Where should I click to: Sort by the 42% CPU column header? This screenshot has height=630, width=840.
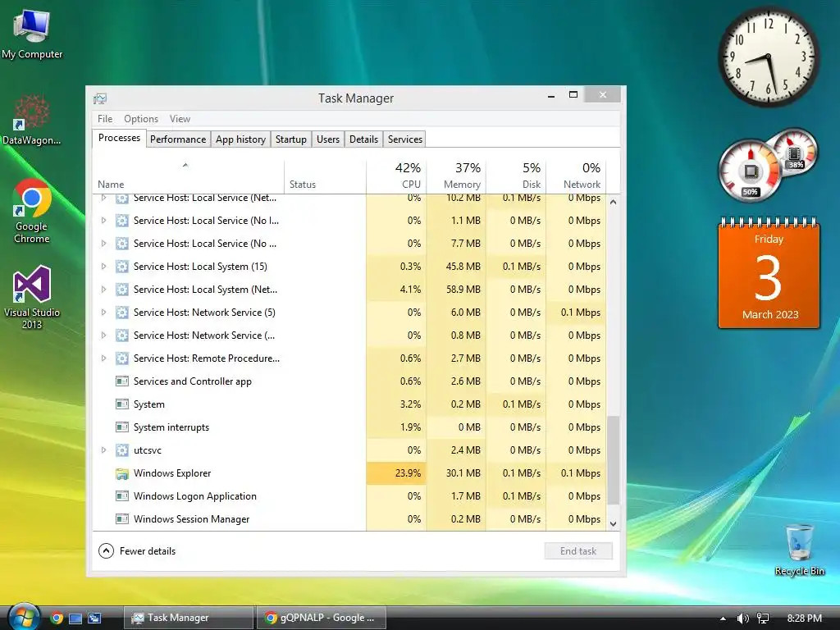pyautogui.click(x=396, y=176)
